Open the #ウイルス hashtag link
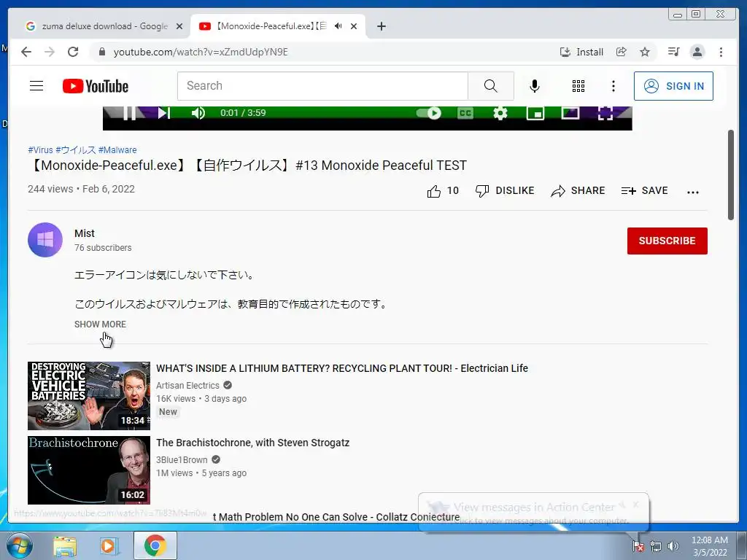 [x=76, y=150]
